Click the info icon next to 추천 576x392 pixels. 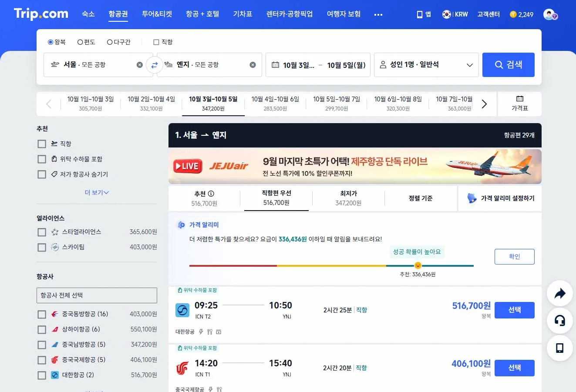[211, 194]
